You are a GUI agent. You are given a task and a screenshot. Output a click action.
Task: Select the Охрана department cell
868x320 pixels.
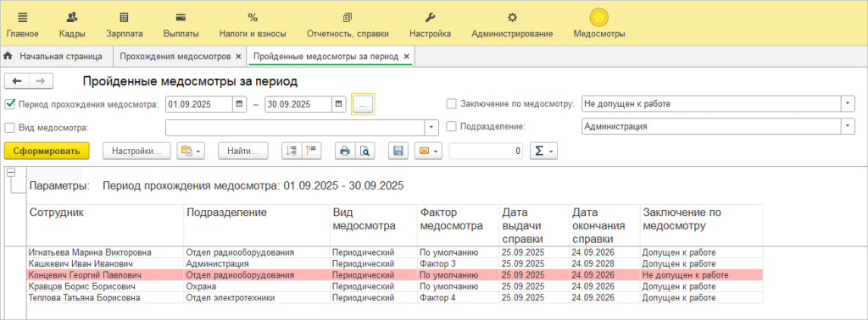point(257,286)
